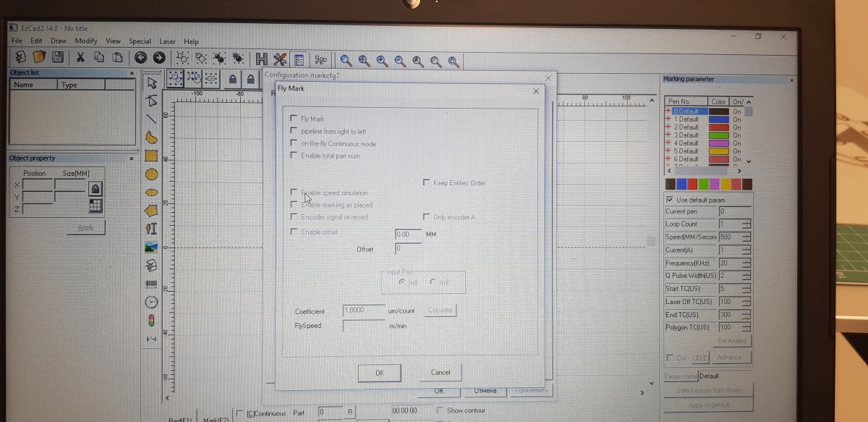Open the Laser menu
Image resolution: width=868 pixels, height=422 pixels.
(167, 41)
